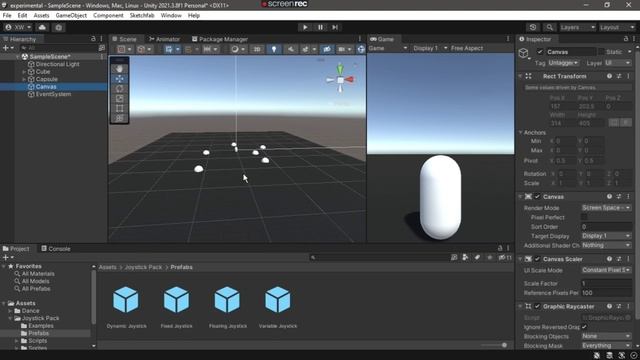Open the UI Scale Mode dropdown
640x360 pixels.
click(x=606, y=270)
